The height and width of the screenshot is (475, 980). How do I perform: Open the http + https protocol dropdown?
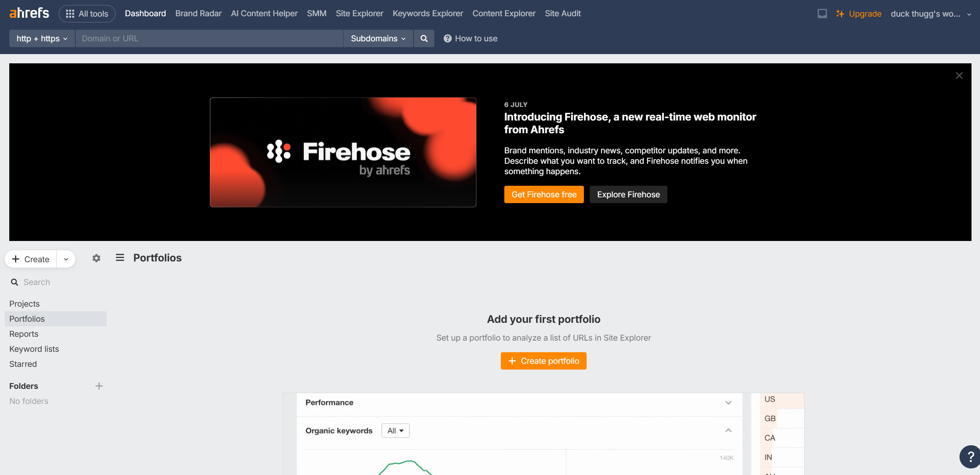point(42,38)
